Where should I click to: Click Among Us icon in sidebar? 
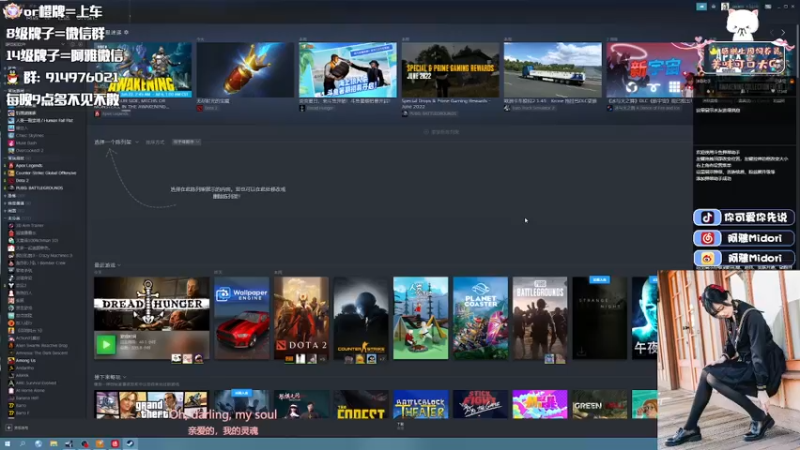coord(11,360)
